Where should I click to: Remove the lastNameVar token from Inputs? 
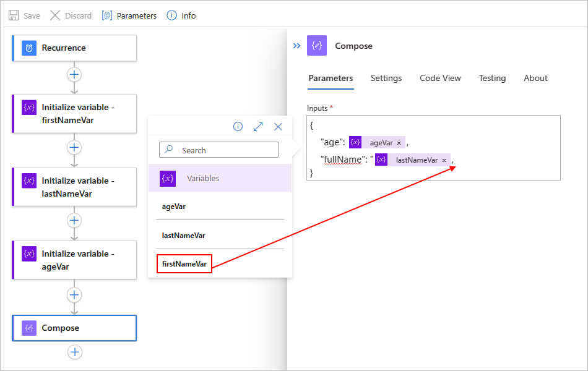tap(444, 160)
